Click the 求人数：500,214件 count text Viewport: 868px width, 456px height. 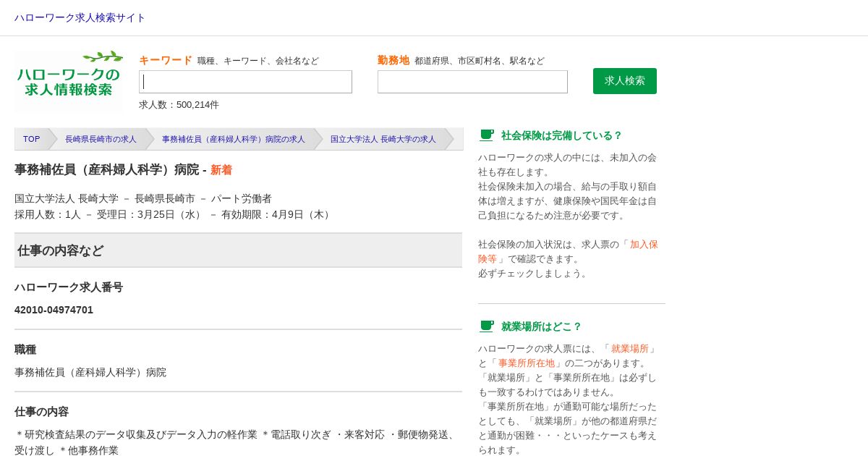point(179,104)
